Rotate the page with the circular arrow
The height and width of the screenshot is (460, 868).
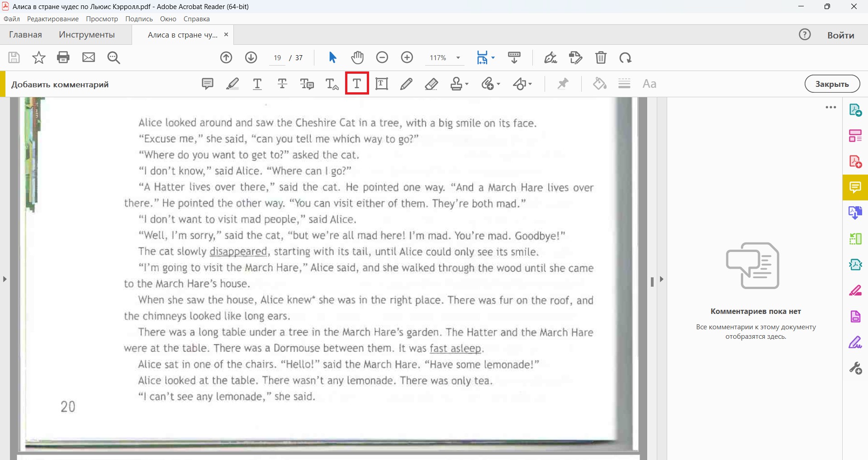[x=626, y=57]
